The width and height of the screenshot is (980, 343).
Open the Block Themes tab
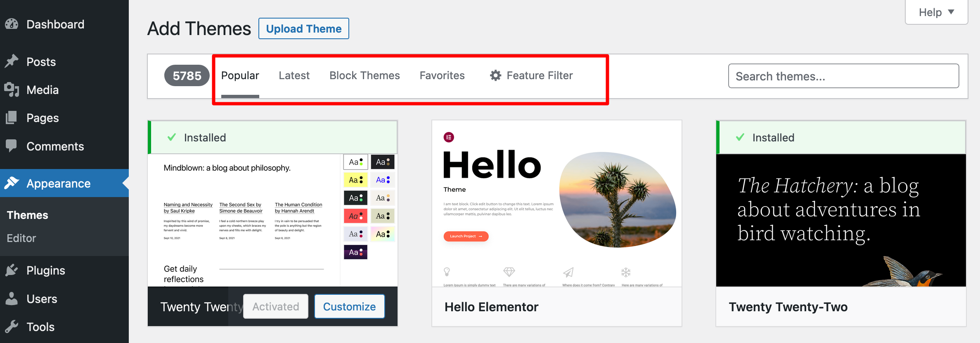pos(365,75)
